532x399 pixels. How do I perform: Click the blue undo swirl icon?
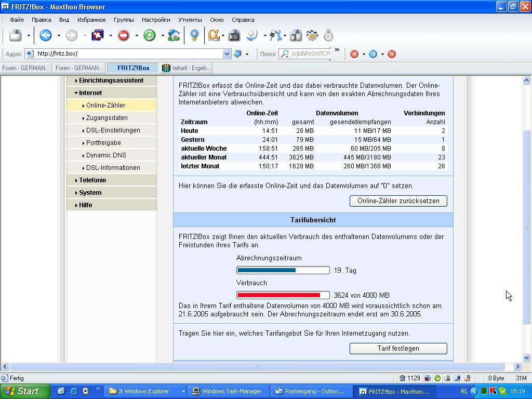252,35
